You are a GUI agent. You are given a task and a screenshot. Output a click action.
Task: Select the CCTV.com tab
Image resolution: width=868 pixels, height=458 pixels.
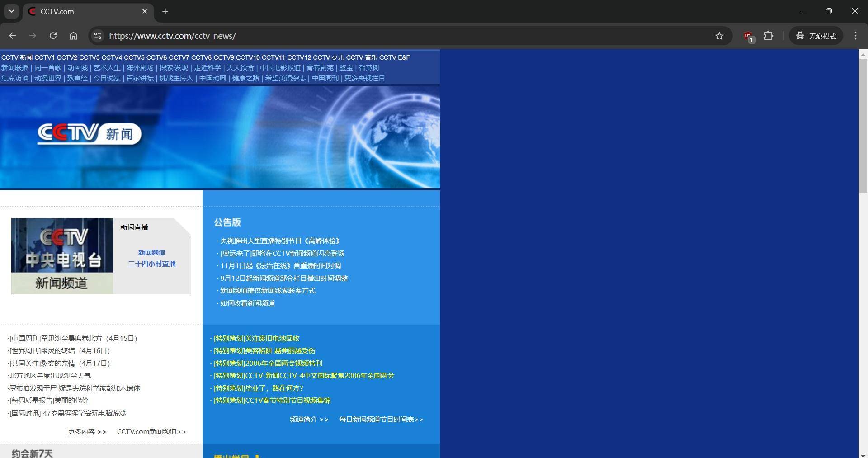coord(88,11)
